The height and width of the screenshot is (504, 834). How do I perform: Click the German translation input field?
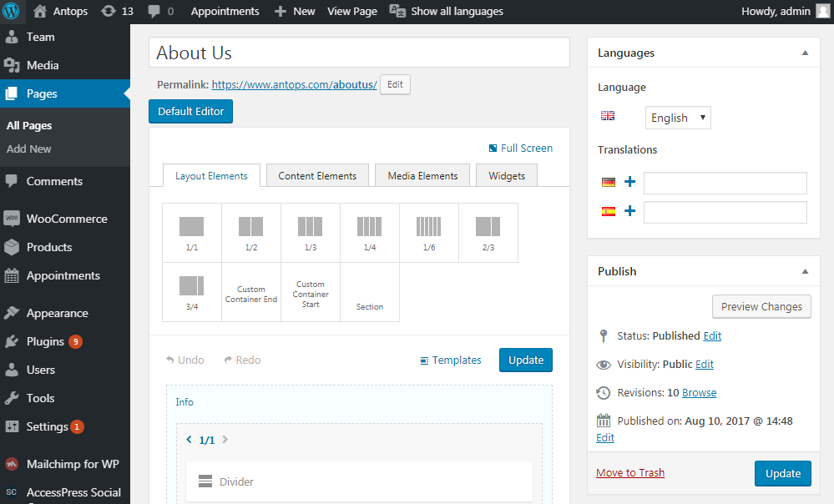pyautogui.click(x=725, y=183)
